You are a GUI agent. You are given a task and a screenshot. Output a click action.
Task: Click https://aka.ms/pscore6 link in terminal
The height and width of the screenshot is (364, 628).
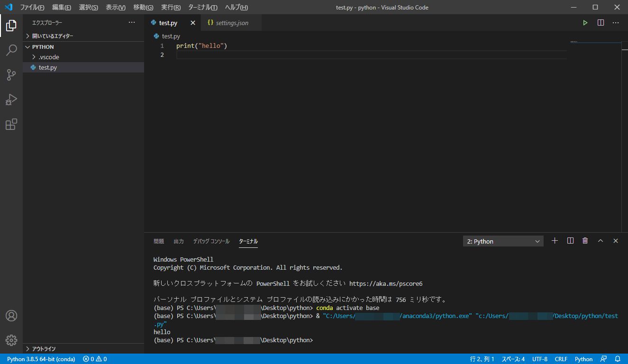pyautogui.click(x=386, y=284)
